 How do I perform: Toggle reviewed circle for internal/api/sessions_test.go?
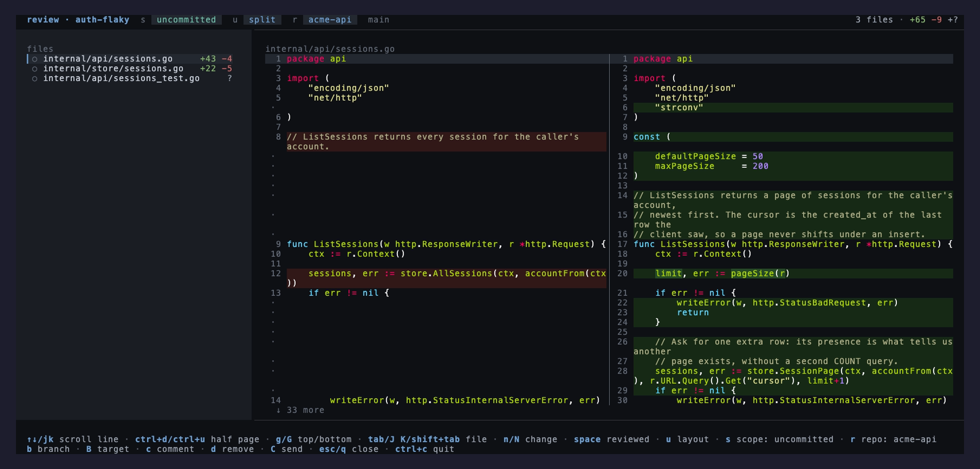pyautogui.click(x=35, y=78)
